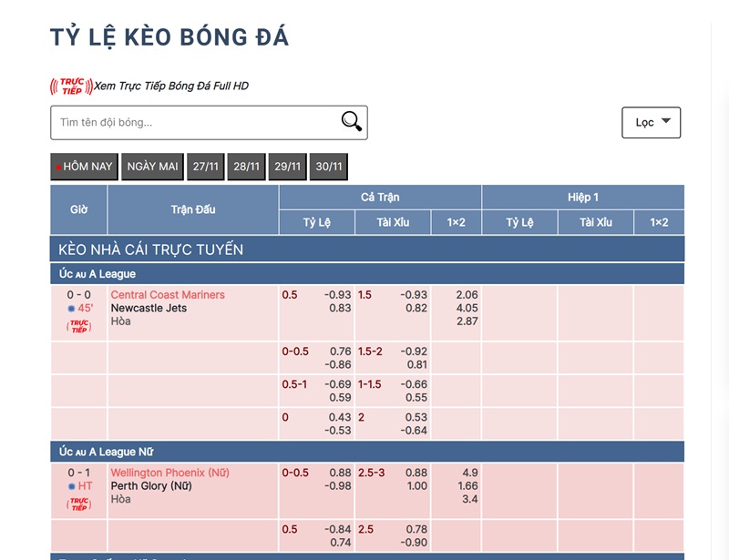Click the red dot on HÔM NAY tab
This screenshot has width=729, height=560.
(x=58, y=167)
